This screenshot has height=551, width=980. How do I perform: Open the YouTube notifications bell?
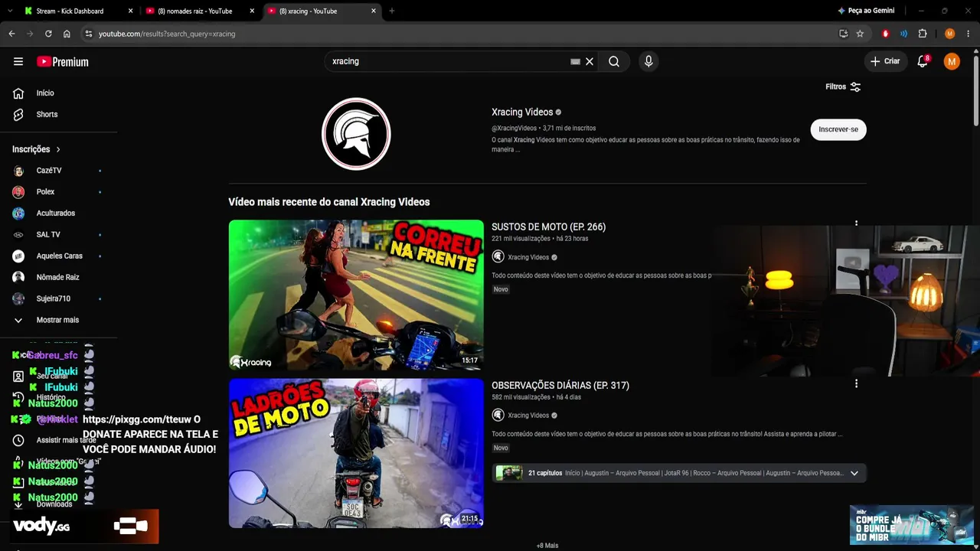click(923, 61)
